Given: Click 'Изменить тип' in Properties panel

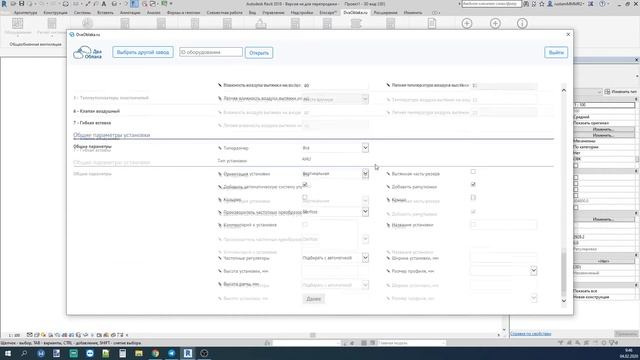Looking at the screenshot, I should [620, 92].
